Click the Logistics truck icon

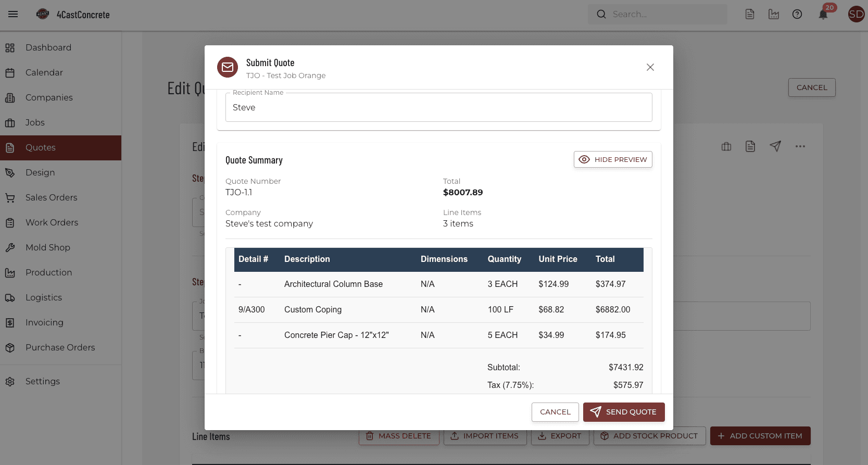[10, 298]
